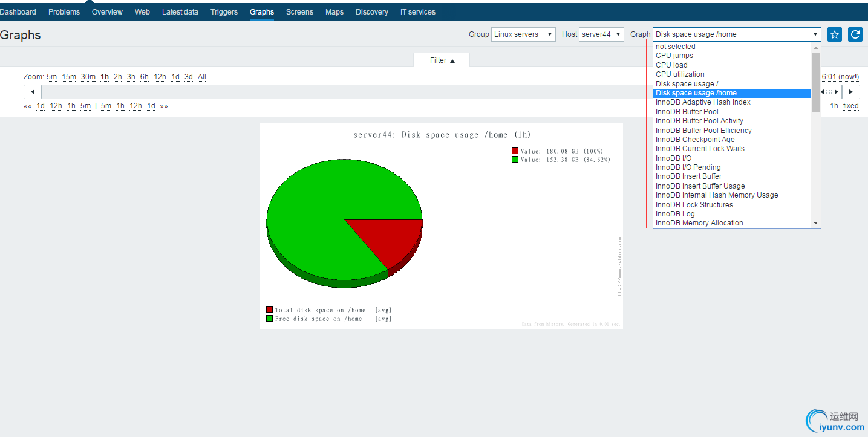
Task: Click the refresh icon button
Action: tap(855, 34)
